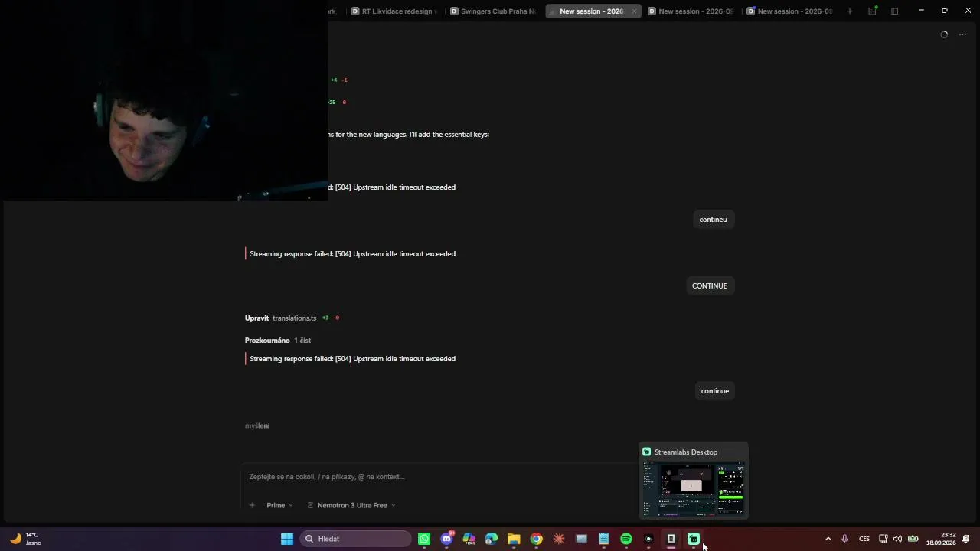Open the Nemotron 3 Ultra Free model selector
The height and width of the screenshot is (551, 980).
[351, 505]
